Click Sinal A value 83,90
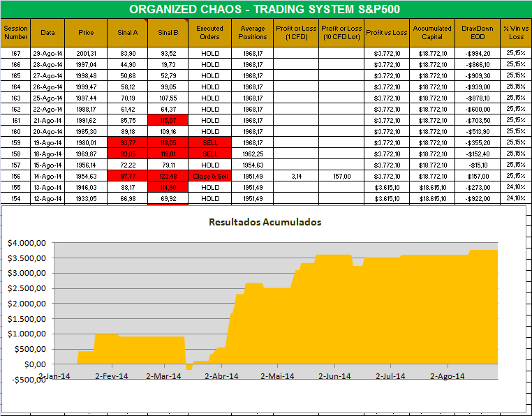This screenshot has height=416, width=532. click(x=128, y=53)
